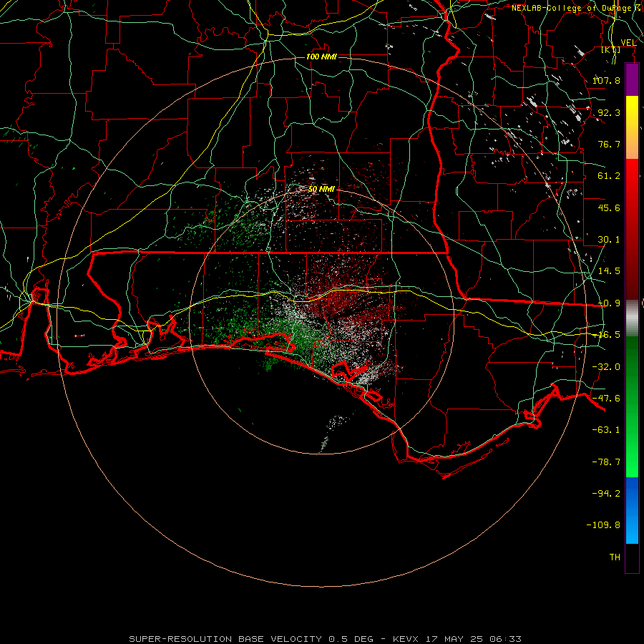Select the -32.0 velocity scale value

[x=606, y=367]
